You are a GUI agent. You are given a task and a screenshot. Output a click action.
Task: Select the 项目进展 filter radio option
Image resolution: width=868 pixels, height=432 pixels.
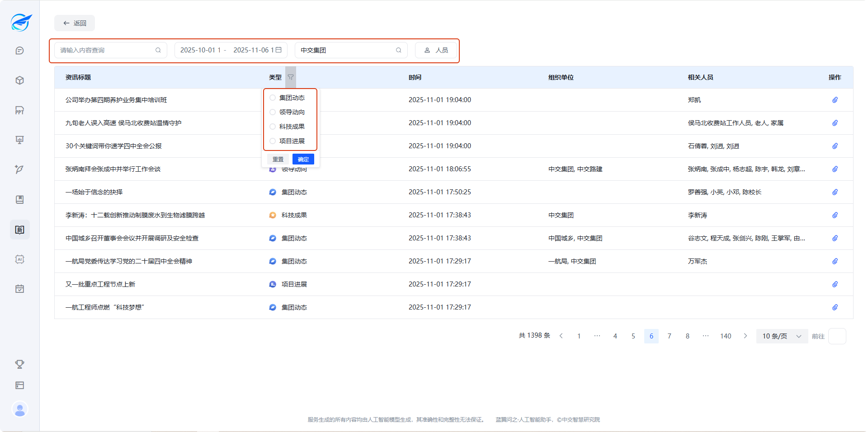tap(273, 141)
